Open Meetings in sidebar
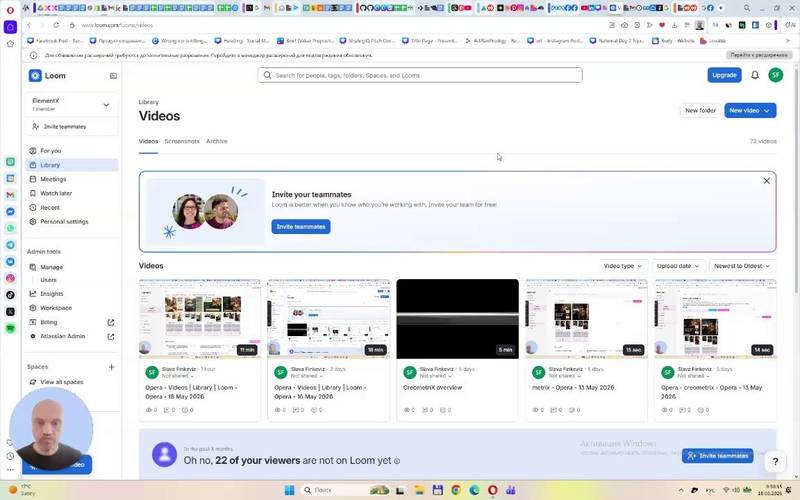The width and height of the screenshot is (800, 500). pyautogui.click(x=71, y=179)
